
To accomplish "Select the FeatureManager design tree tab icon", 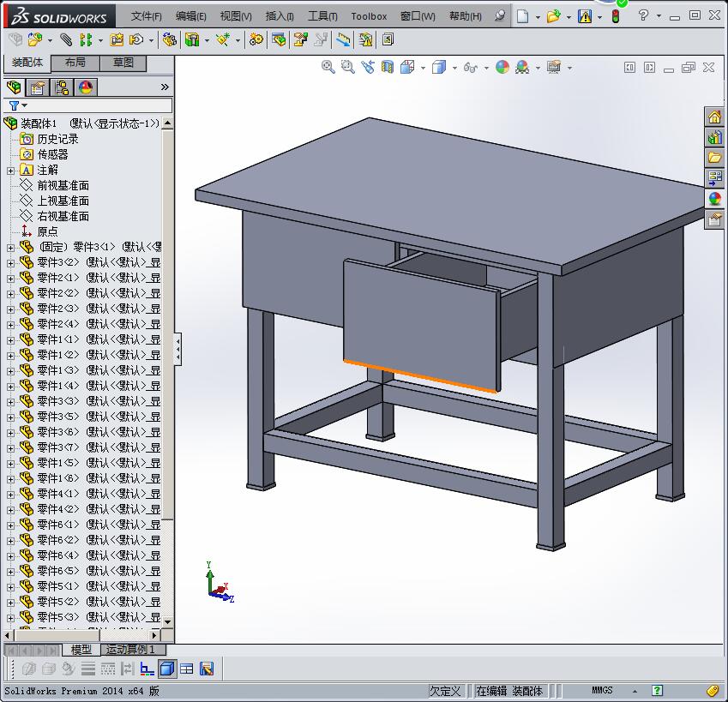I will click(x=14, y=87).
